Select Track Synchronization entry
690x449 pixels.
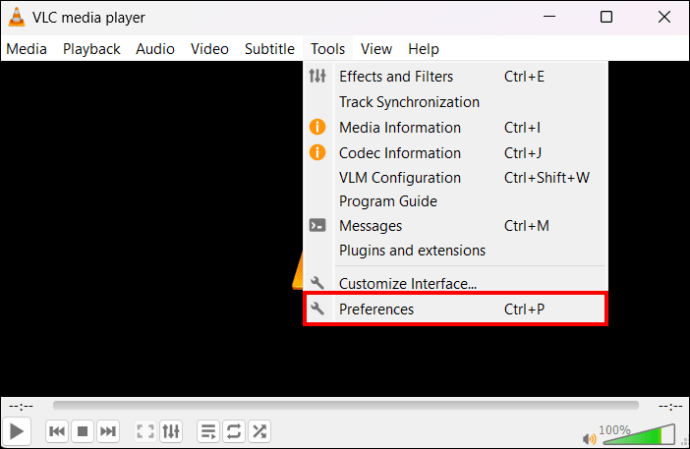[455, 102]
